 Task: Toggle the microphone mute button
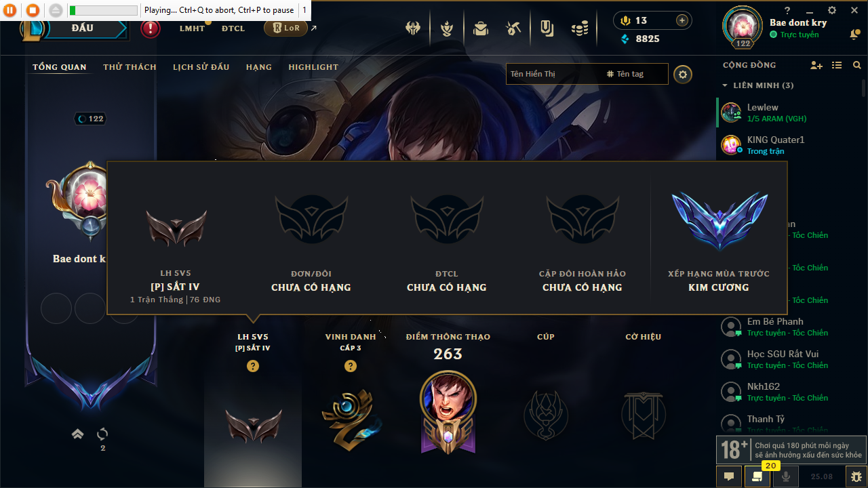(786, 476)
